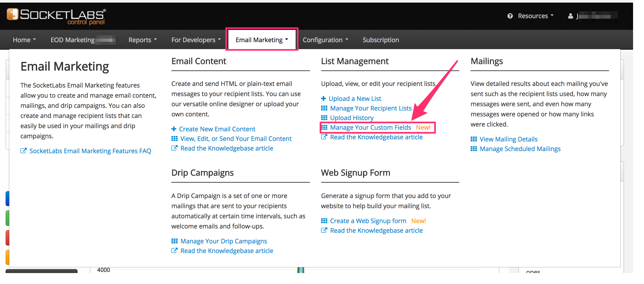This screenshot has height=284, width=644.
Task: Open the Resources dropdown menu
Action: [x=536, y=16]
